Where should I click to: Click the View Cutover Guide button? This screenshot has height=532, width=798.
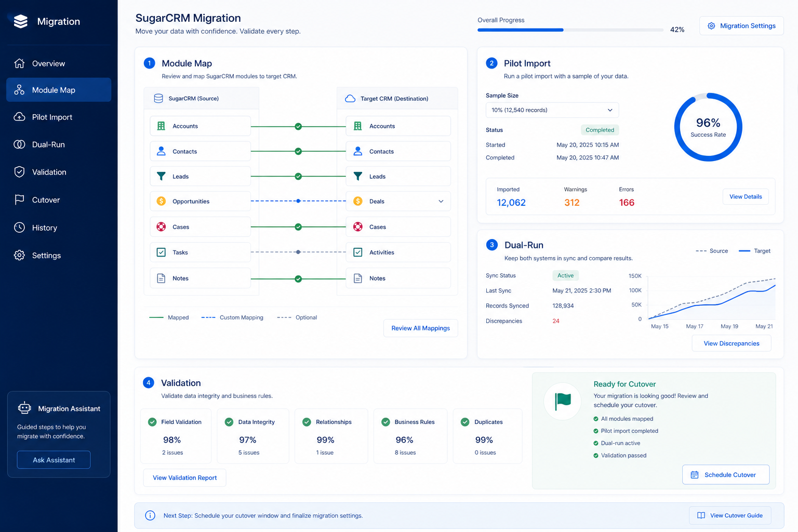coord(730,515)
